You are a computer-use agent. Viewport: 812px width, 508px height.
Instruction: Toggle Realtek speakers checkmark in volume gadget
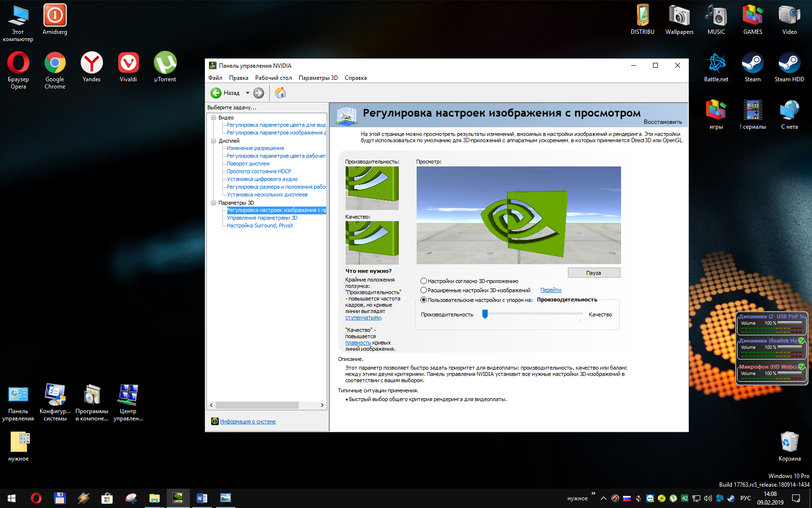point(801,341)
